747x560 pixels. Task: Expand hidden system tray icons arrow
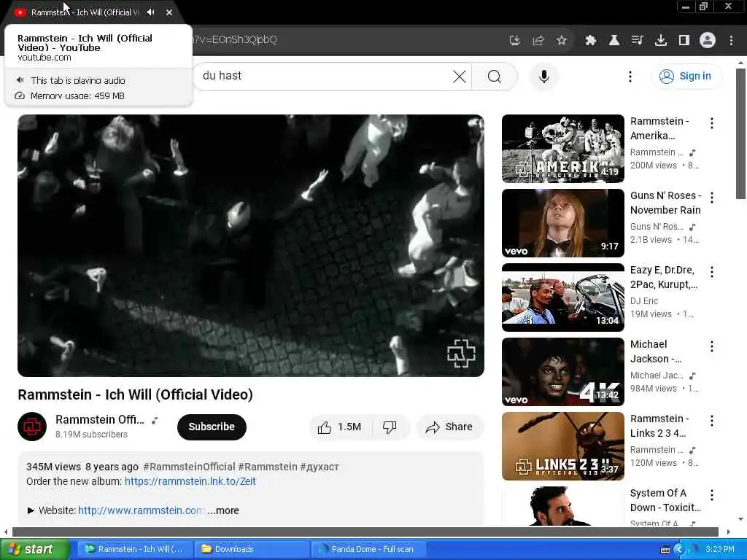pos(679,550)
